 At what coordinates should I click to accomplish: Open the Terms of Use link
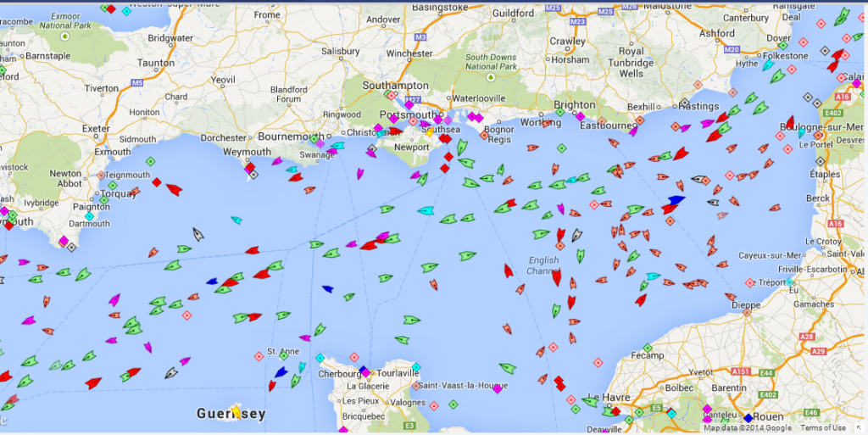(x=823, y=427)
